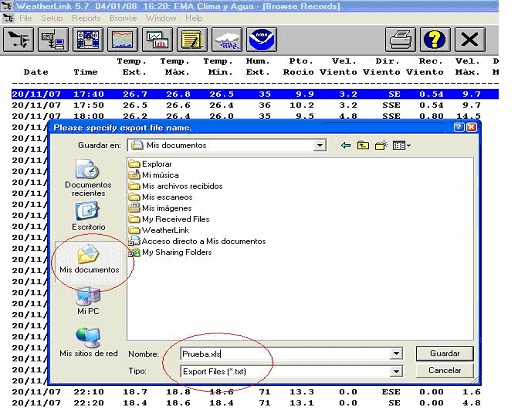Click the Guardar button
This screenshot has height=408, width=517.
click(445, 353)
